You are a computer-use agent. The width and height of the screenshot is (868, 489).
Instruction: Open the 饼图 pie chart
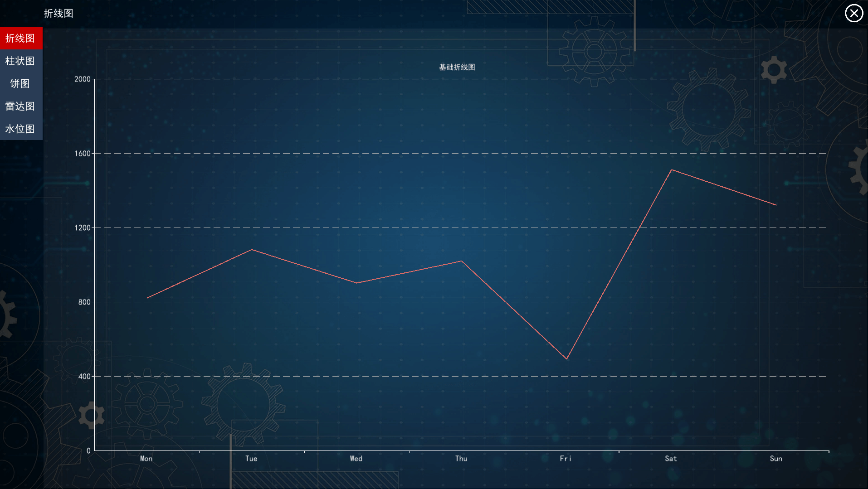tap(21, 84)
